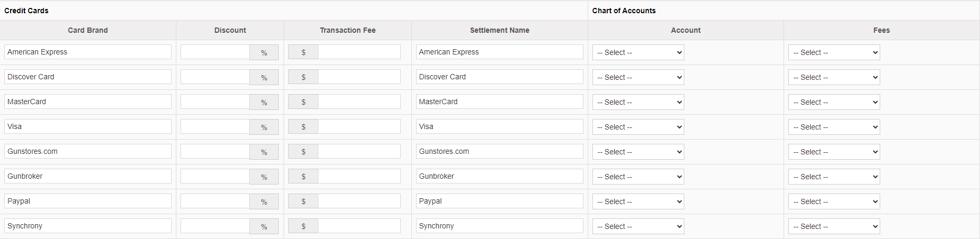Open the Visa Fees dropdown
The image size is (980, 239).
tap(834, 127)
